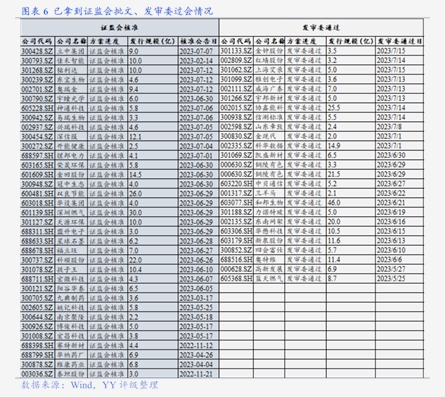Click code cell 300239.SZ
This screenshot has width=445, height=397.
tap(37, 80)
